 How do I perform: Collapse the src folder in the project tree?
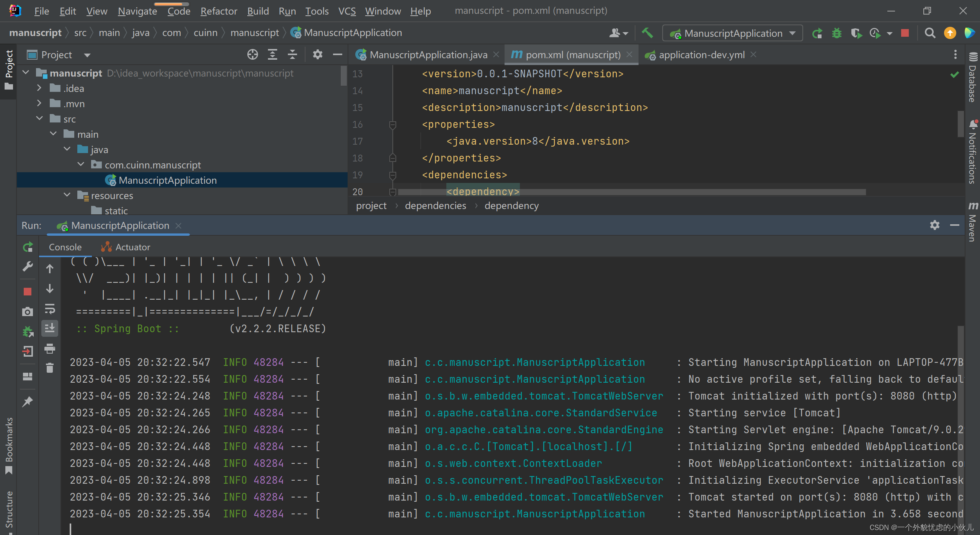pos(39,119)
